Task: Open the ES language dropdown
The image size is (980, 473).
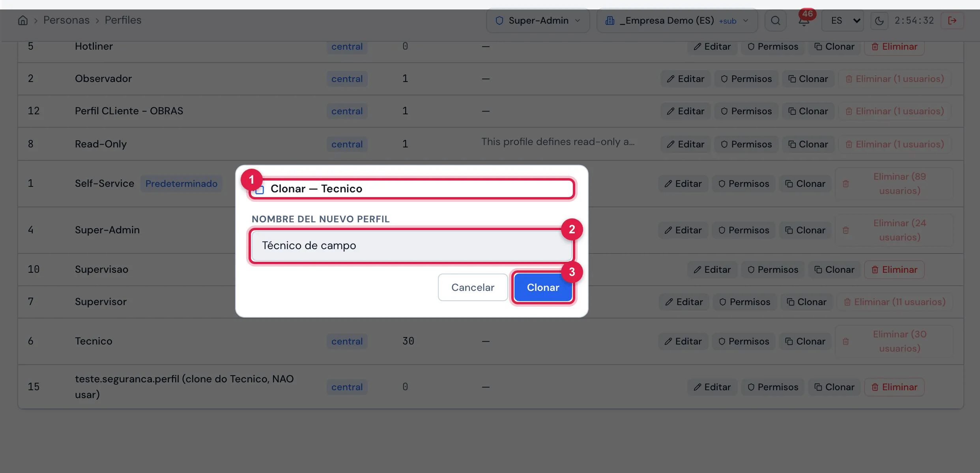Action: (843, 20)
